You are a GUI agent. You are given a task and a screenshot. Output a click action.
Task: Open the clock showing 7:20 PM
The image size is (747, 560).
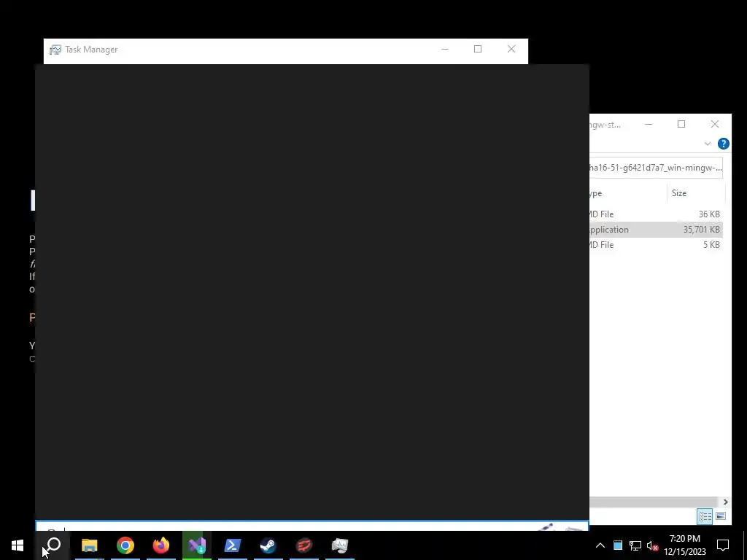point(685,545)
